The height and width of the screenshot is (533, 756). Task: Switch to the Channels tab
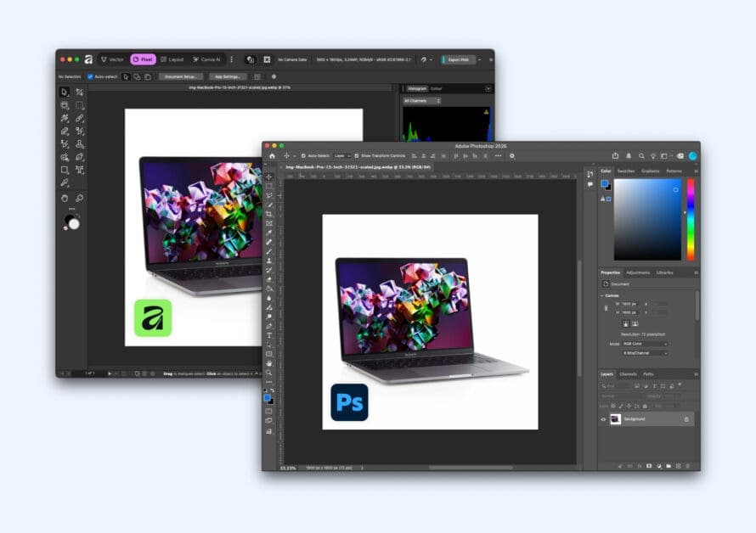tap(628, 374)
